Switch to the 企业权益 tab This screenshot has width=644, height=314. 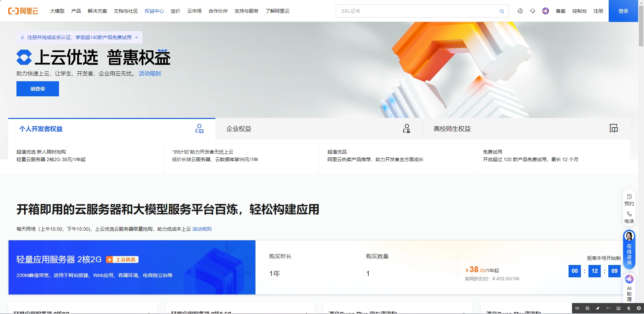[319, 129]
